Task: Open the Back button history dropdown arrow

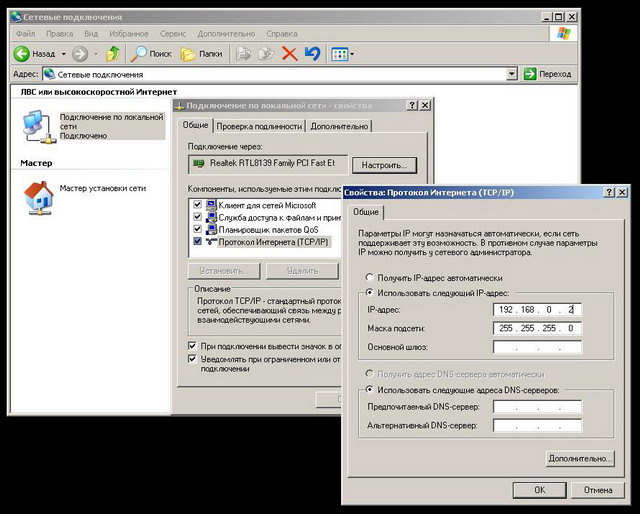Action: click(63, 53)
